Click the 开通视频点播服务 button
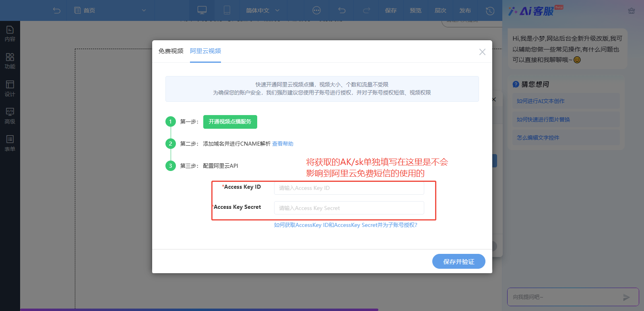Viewport: 644px width, 311px height. tap(230, 122)
